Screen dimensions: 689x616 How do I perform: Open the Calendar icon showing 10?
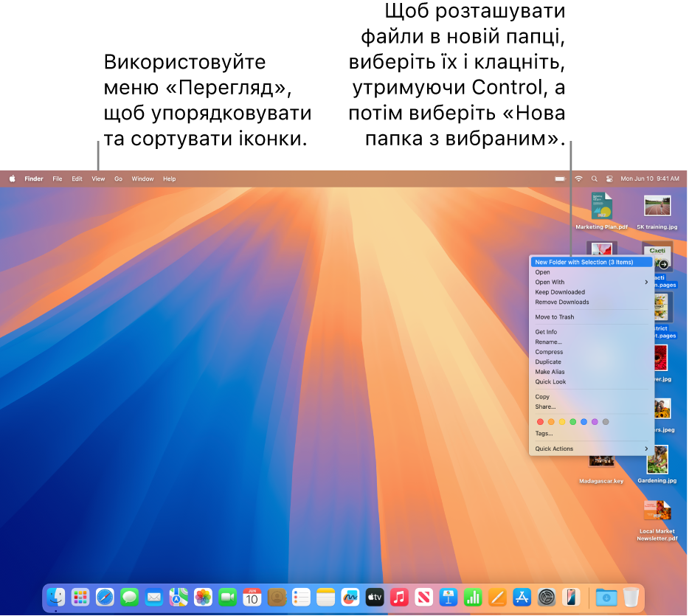coord(252,598)
